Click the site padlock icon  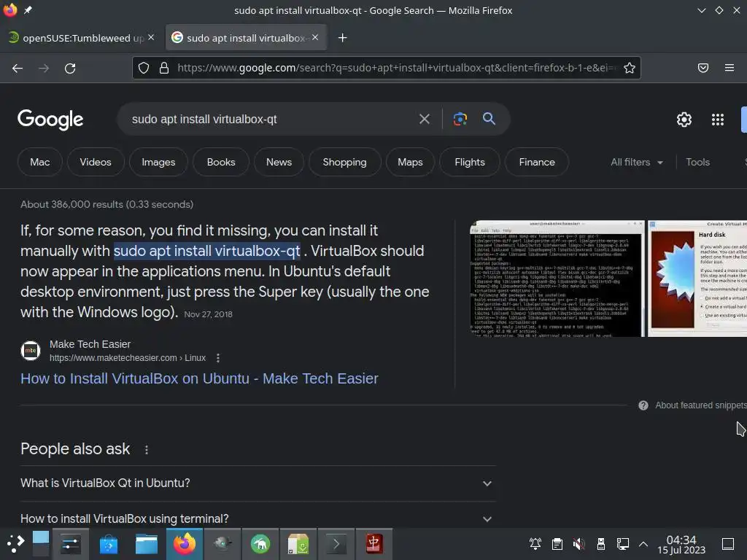pyautogui.click(x=164, y=68)
